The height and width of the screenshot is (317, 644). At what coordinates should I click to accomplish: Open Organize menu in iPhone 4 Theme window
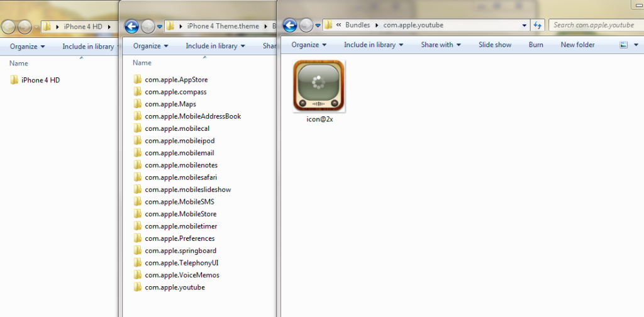click(150, 45)
